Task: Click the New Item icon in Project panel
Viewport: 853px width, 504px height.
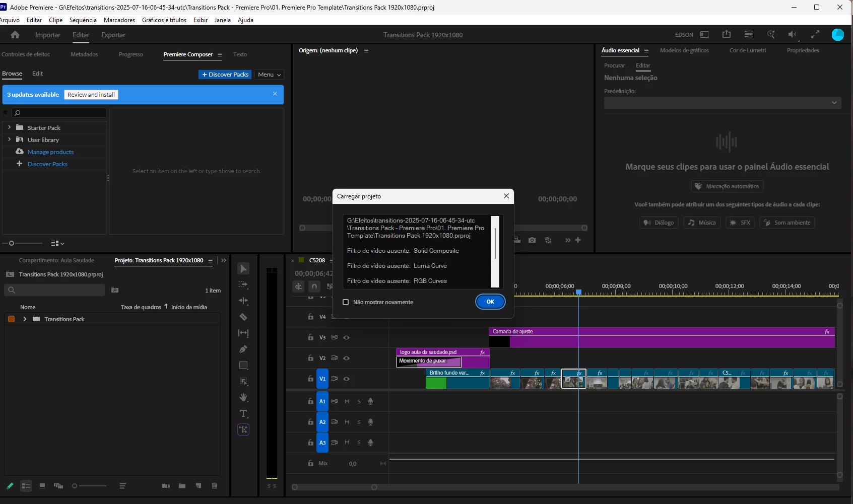Action: pos(199,486)
